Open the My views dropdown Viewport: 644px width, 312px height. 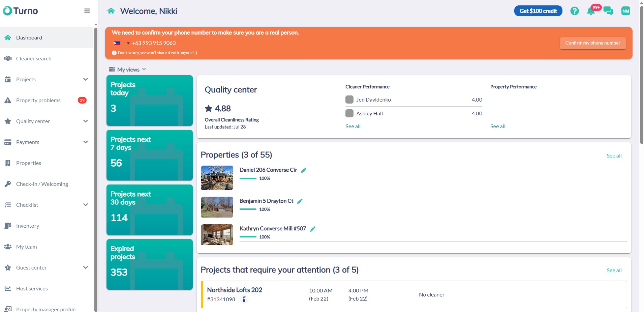click(128, 69)
